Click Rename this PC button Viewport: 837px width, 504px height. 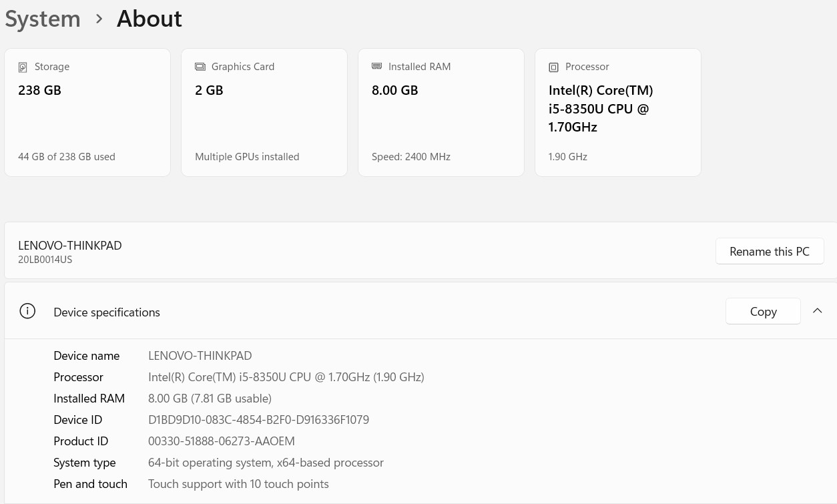pyautogui.click(x=770, y=251)
